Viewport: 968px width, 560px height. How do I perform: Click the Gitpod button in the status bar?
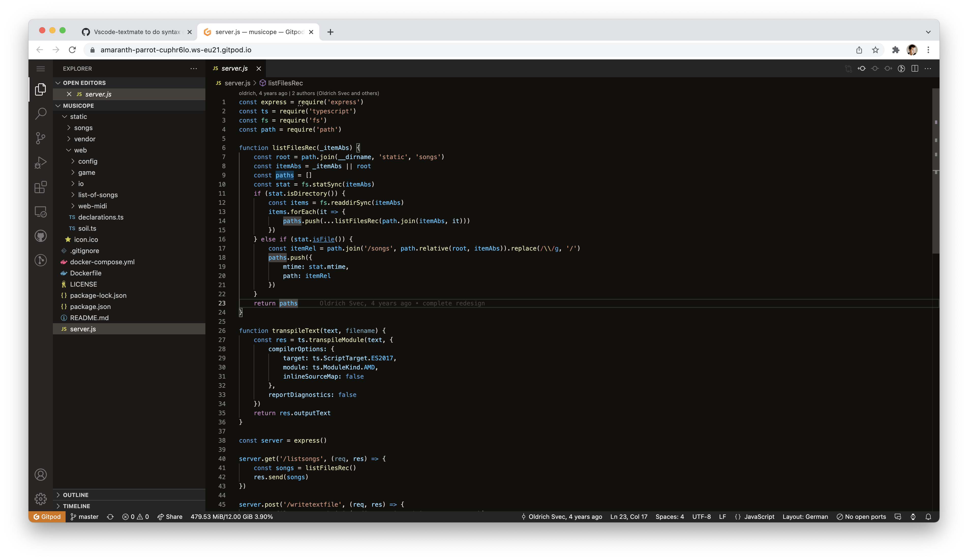point(47,517)
